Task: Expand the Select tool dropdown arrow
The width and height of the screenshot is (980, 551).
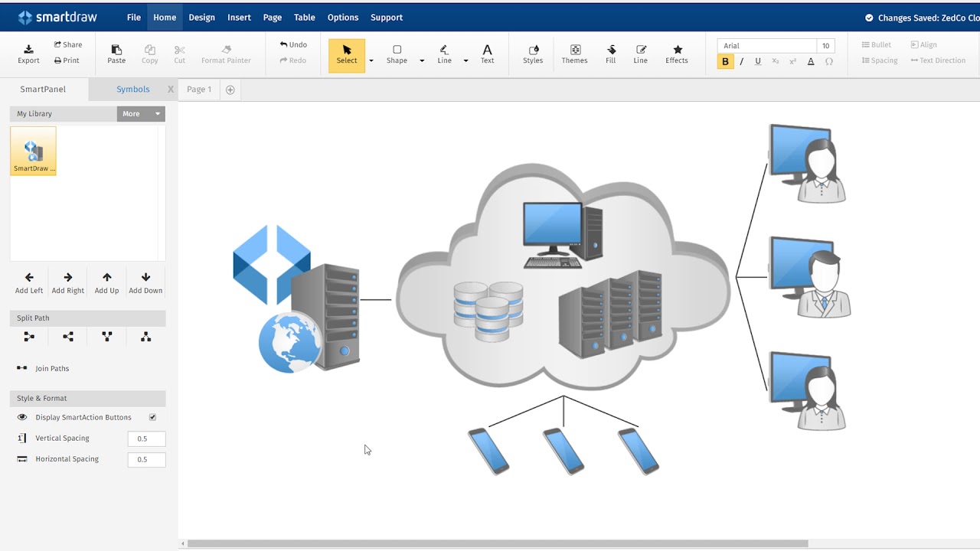Action: (x=371, y=60)
